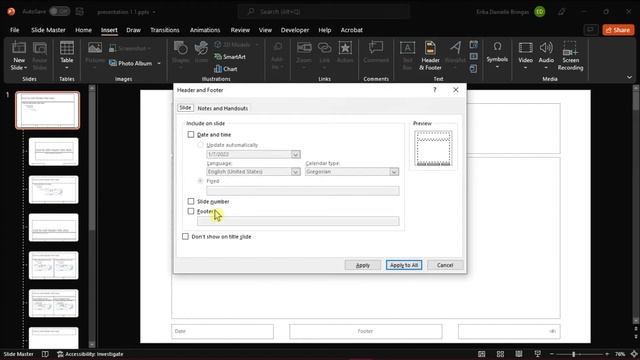Start Screen Recording

tap(570, 56)
